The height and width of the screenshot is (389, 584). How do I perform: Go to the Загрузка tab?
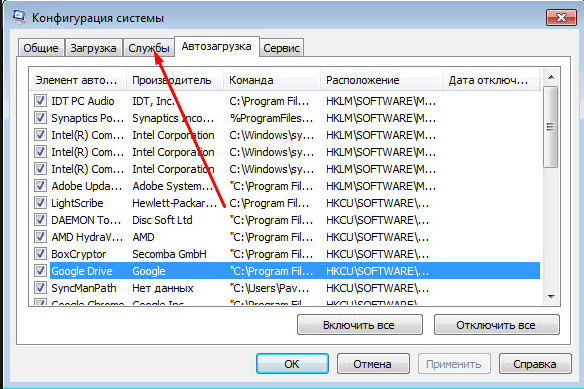pos(93,48)
